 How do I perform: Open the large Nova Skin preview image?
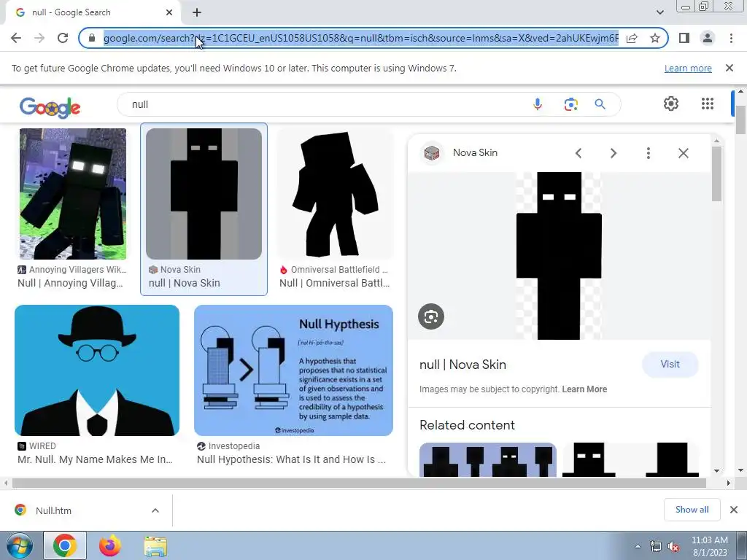click(559, 256)
